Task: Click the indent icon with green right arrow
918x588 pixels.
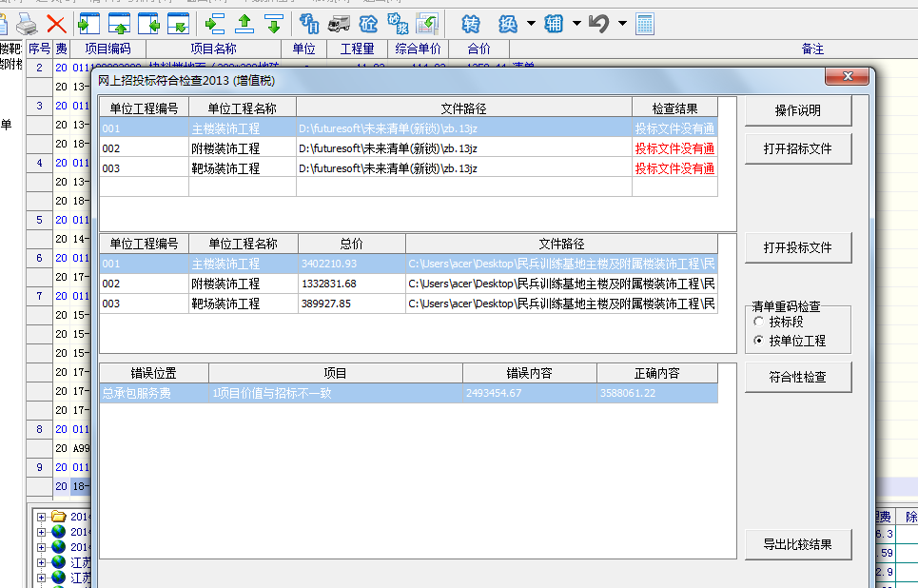Action: (215, 24)
